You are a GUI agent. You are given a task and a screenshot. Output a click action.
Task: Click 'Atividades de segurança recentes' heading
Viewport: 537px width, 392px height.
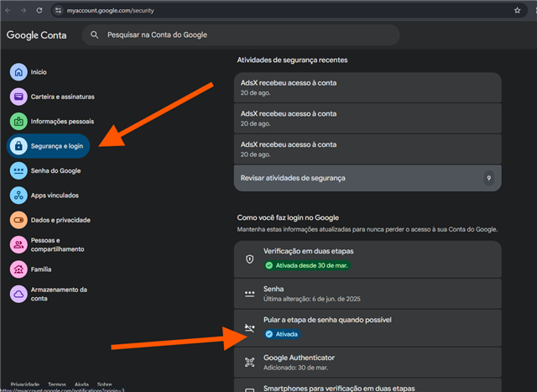292,60
